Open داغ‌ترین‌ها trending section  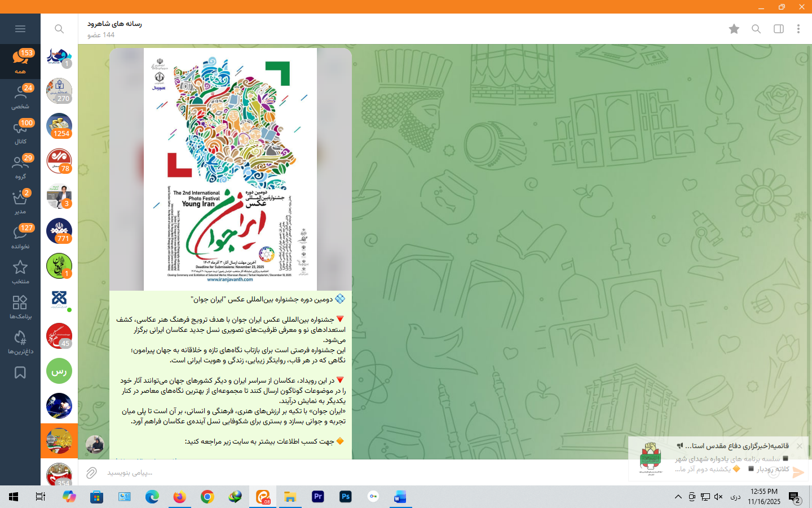[x=20, y=341]
